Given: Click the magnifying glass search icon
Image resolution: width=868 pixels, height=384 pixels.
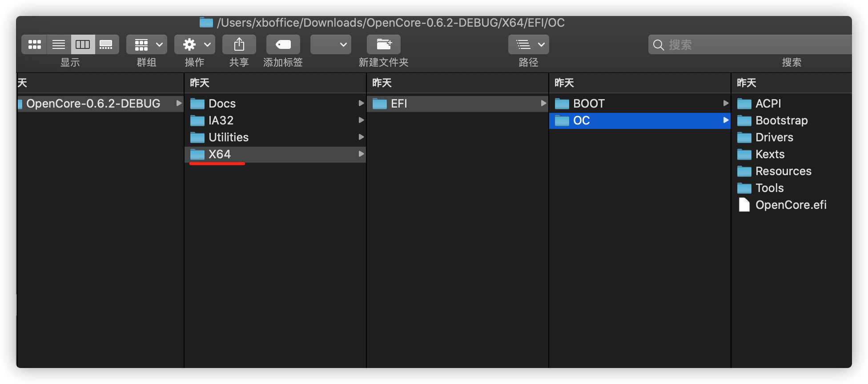Looking at the screenshot, I should (x=659, y=45).
